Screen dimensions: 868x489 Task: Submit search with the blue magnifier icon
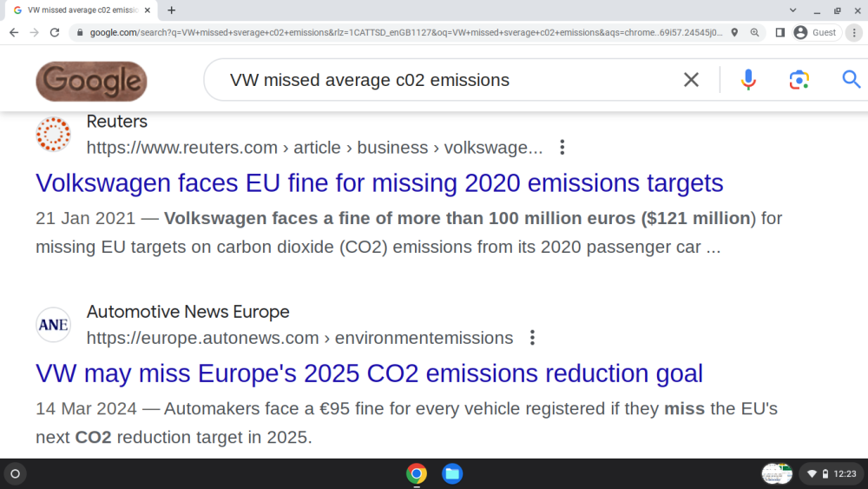[x=852, y=80]
